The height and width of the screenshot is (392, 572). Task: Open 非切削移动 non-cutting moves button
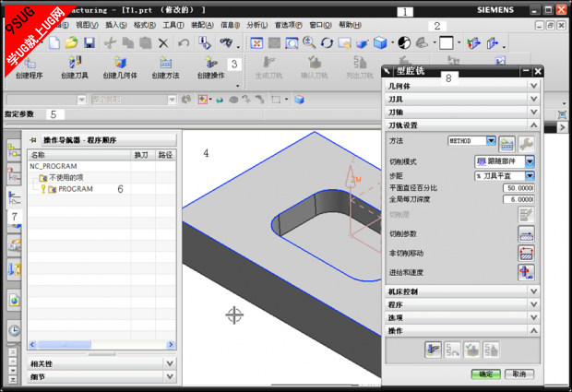[x=527, y=253]
